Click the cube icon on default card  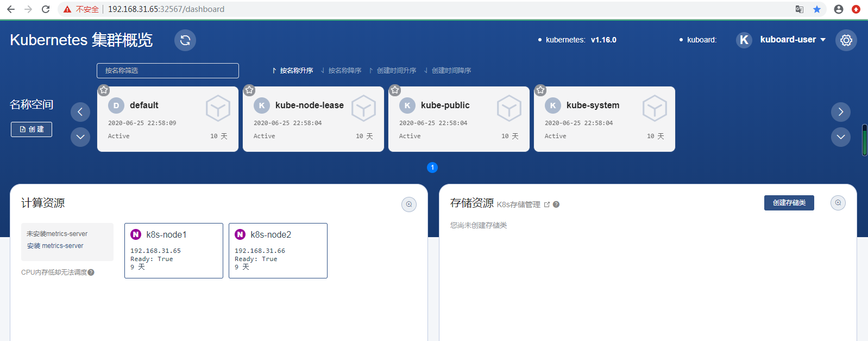(218, 108)
